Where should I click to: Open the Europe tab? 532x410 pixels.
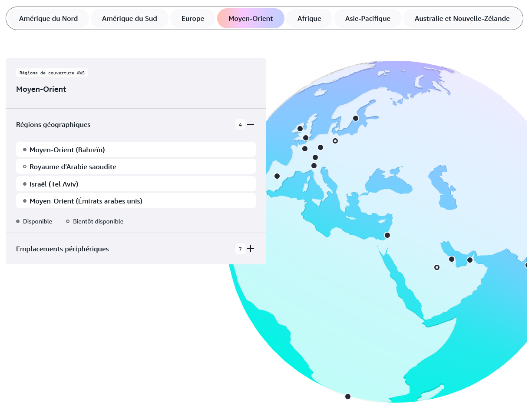click(193, 19)
